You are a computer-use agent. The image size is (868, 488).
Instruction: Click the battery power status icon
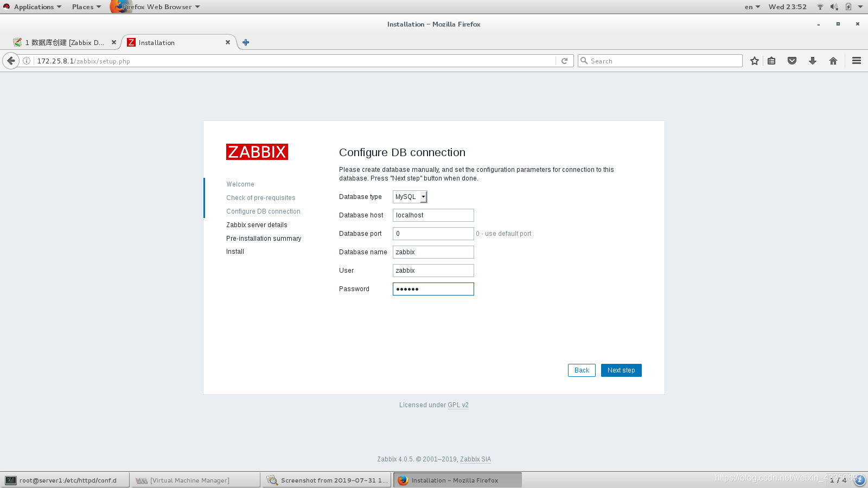(848, 7)
